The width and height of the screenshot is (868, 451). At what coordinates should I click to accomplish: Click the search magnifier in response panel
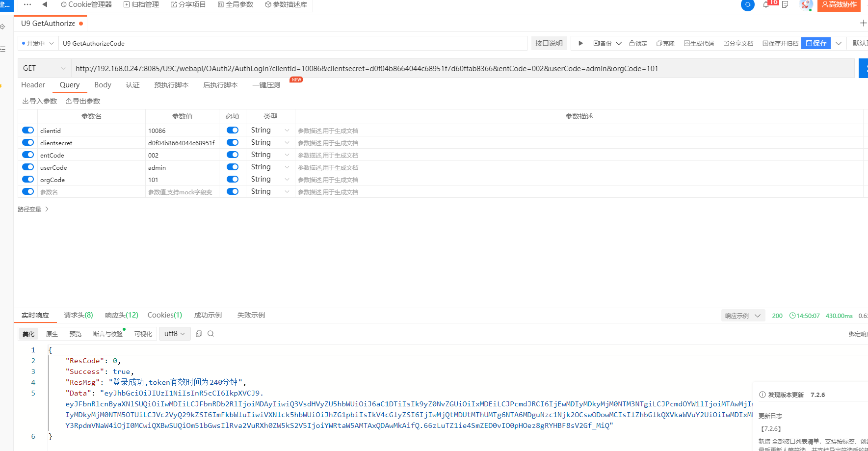211,334
